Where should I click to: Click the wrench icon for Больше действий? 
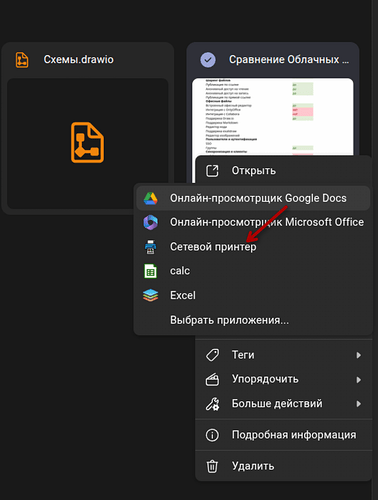click(212, 404)
